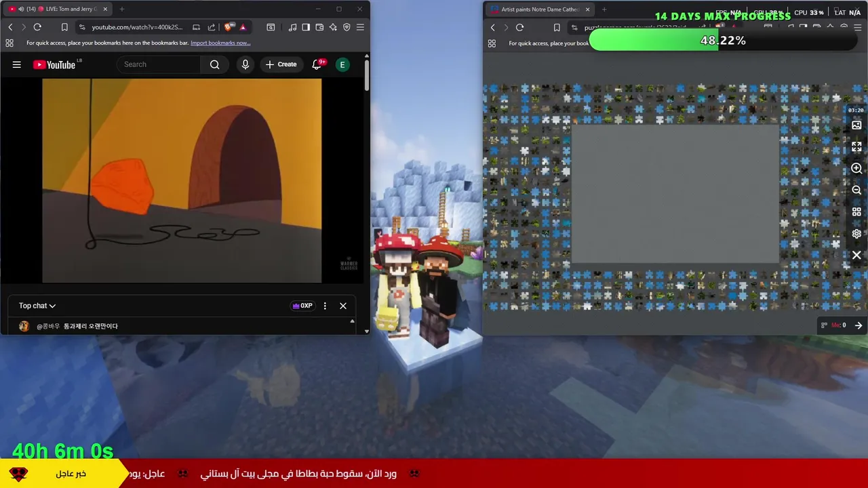
Task: Click the puzzle next arrow near Me: 0
Action: click(x=858, y=325)
